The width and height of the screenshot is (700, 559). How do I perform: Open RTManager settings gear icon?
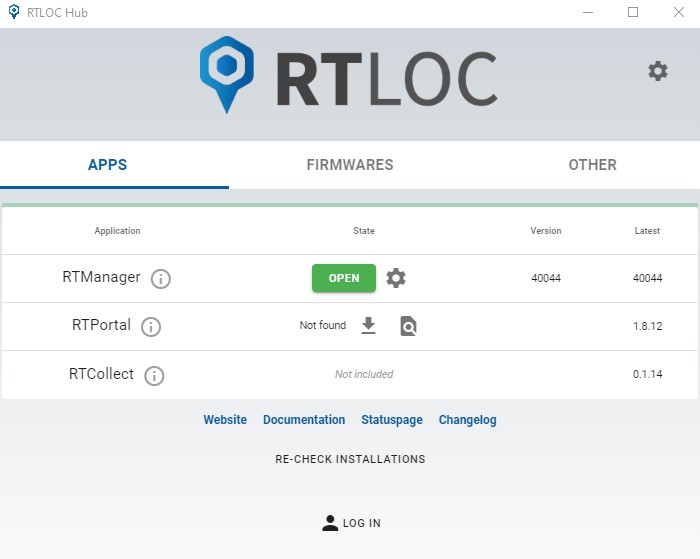coord(396,278)
